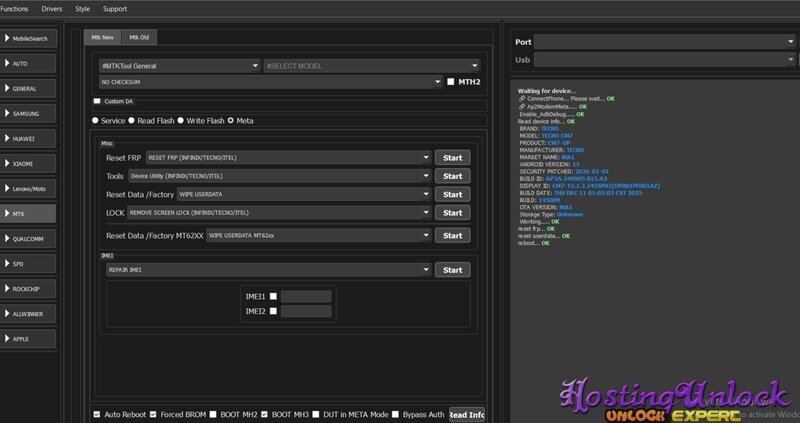The image size is (800, 423).
Task: Open the SAMSUNG sidebar module
Action: pyautogui.click(x=30, y=113)
